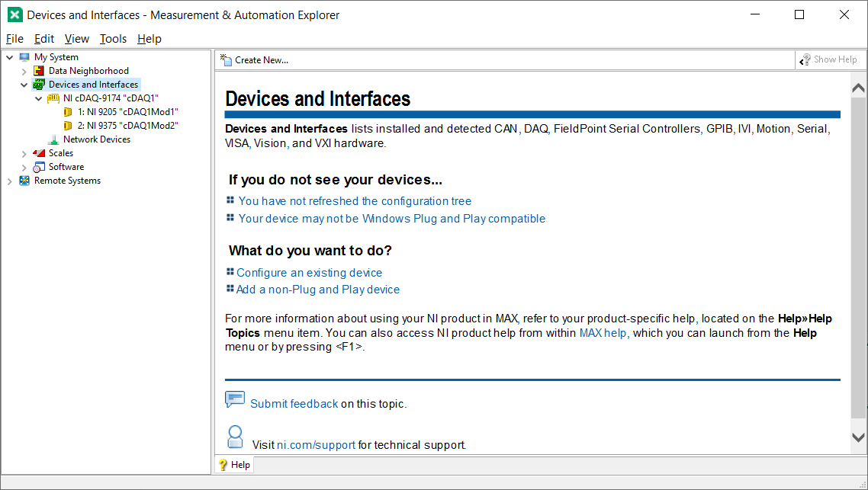This screenshot has height=490, width=868.
Task: Open the Configure an existing device link
Action: (309, 272)
